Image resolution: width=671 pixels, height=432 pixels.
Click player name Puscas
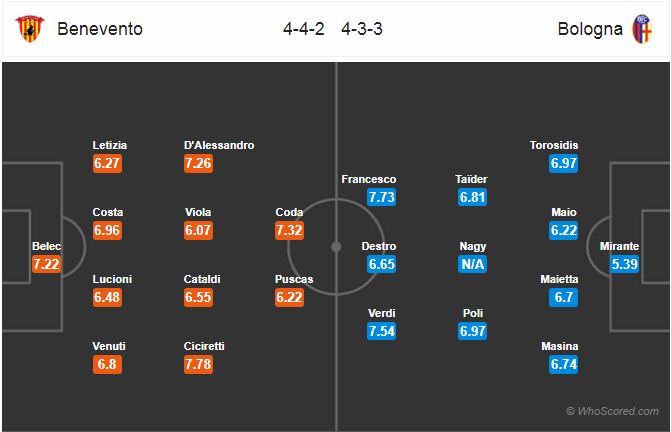(x=292, y=279)
